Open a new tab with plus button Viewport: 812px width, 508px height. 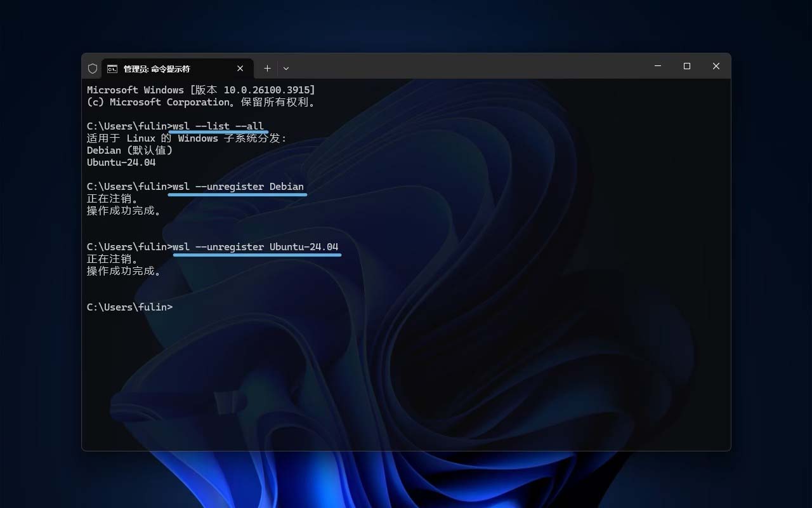[267, 69]
